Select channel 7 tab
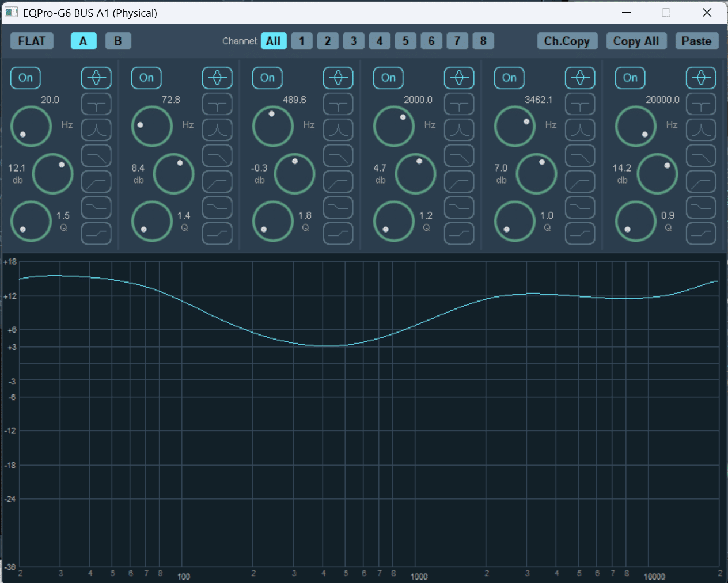The image size is (728, 583). (x=457, y=41)
